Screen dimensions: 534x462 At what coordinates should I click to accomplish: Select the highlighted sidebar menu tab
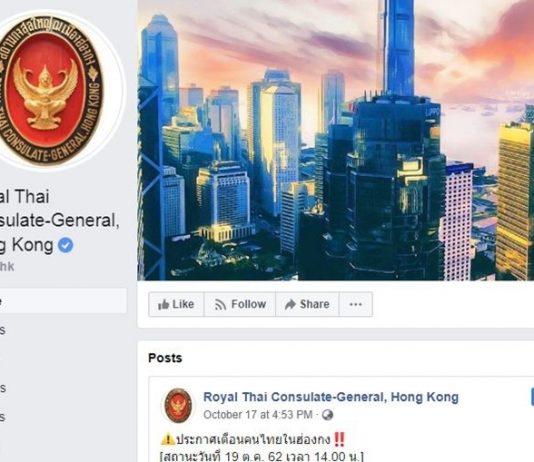pos(63,301)
